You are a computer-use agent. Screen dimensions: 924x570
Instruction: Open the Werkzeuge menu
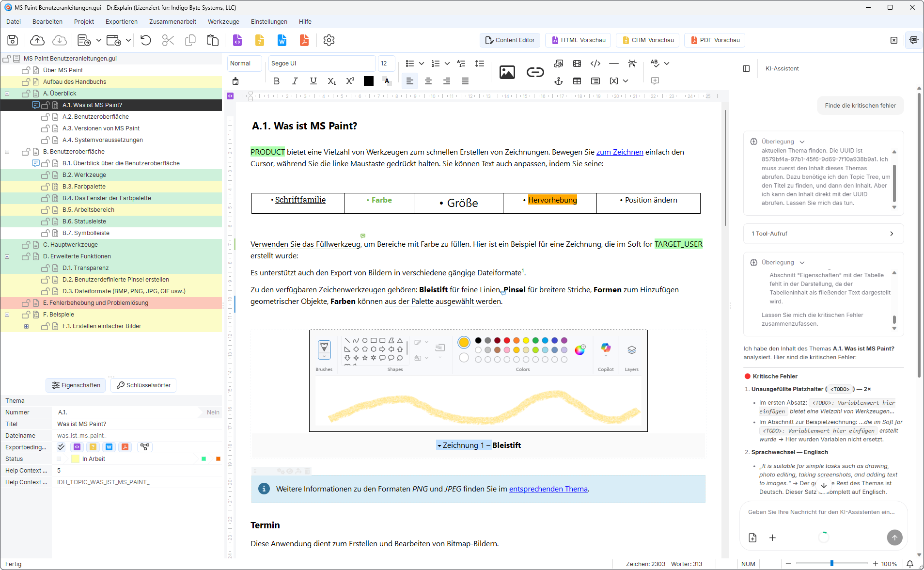pyautogui.click(x=223, y=22)
